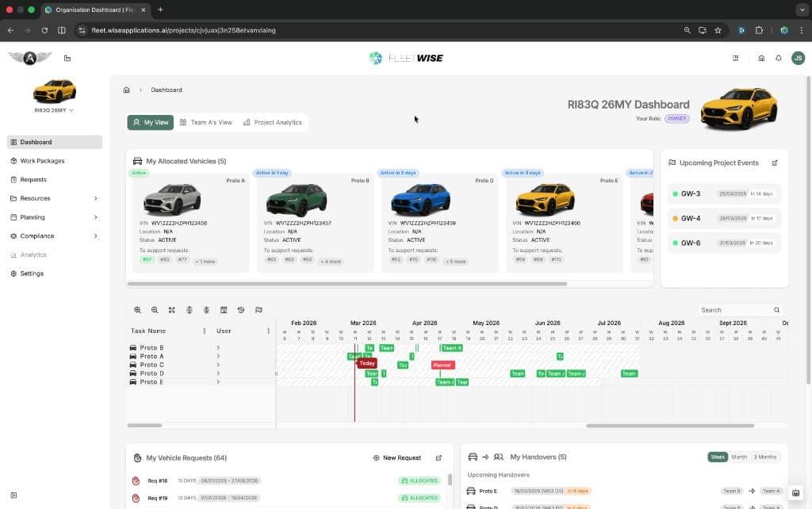Click the breadcrumb home icon
The image size is (812, 509).
point(126,90)
